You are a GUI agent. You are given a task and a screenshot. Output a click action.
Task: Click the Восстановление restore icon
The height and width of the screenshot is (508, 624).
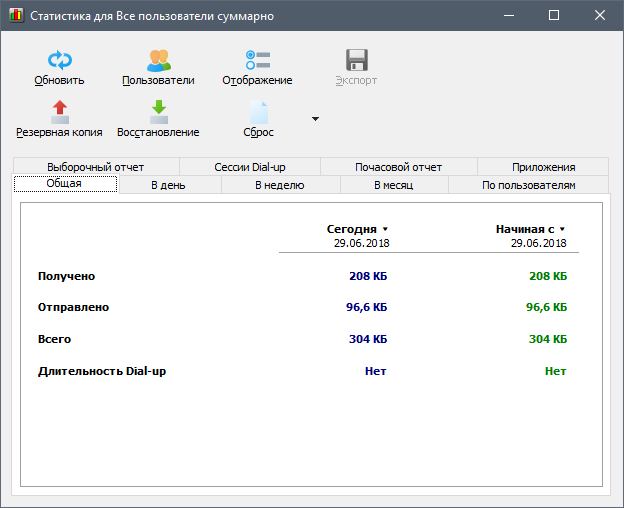click(159, 112)
